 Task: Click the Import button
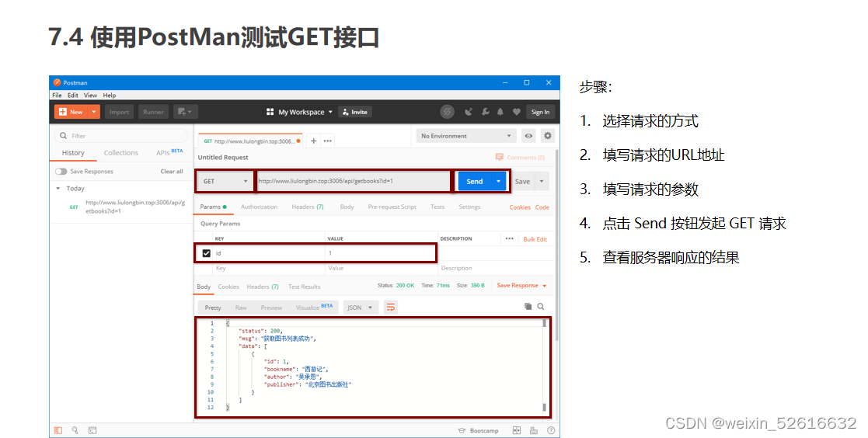click(119, 112)
